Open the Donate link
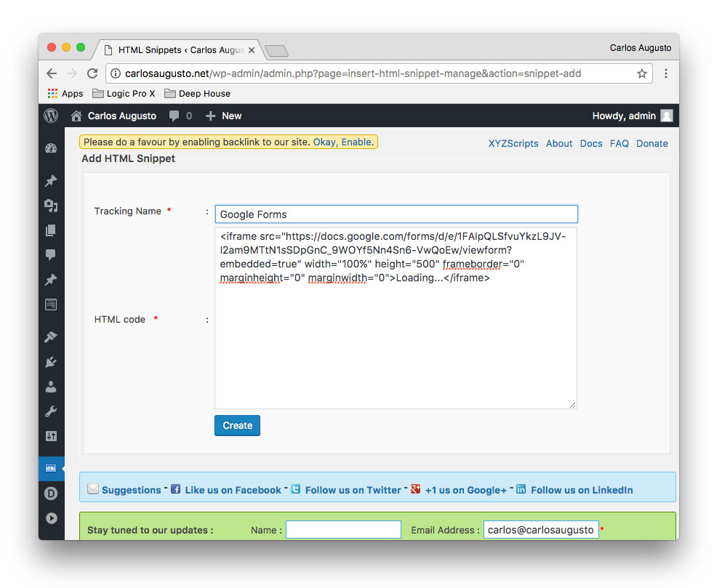722x588 pixels. 652,143
